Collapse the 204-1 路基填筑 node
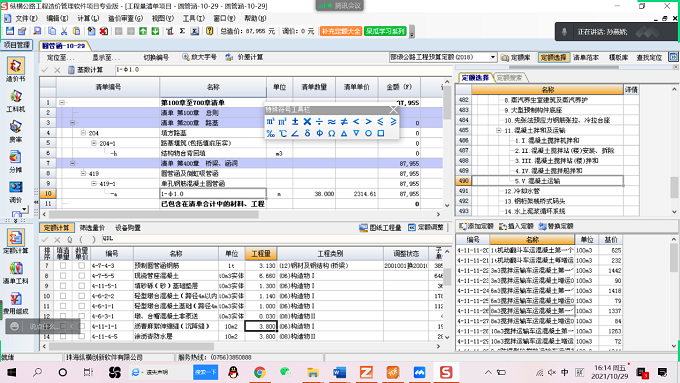680x383 pixels. (x=94, y=143)
